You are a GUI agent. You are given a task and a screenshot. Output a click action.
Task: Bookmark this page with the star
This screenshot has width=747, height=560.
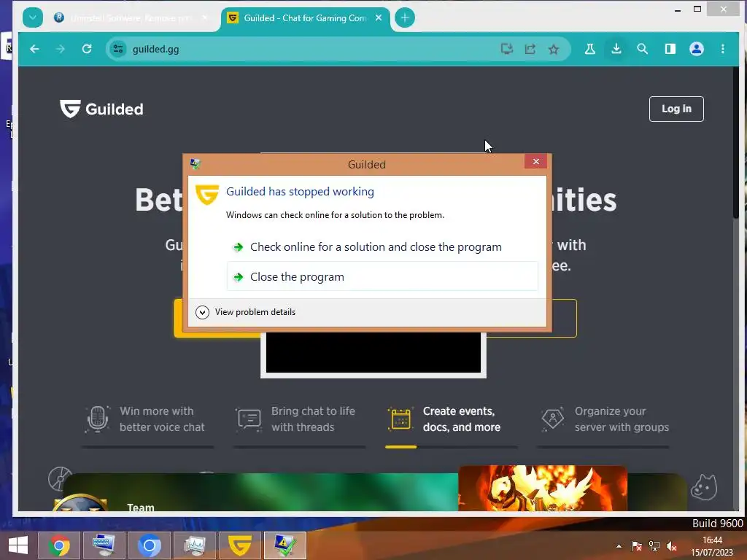(554, 49)
